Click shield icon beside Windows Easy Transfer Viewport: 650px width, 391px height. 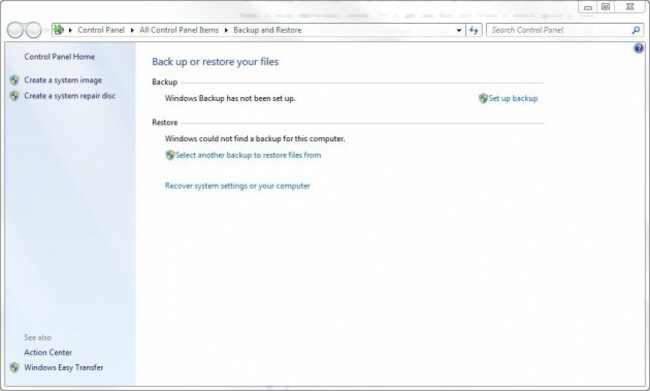click(x=15, y=367)
